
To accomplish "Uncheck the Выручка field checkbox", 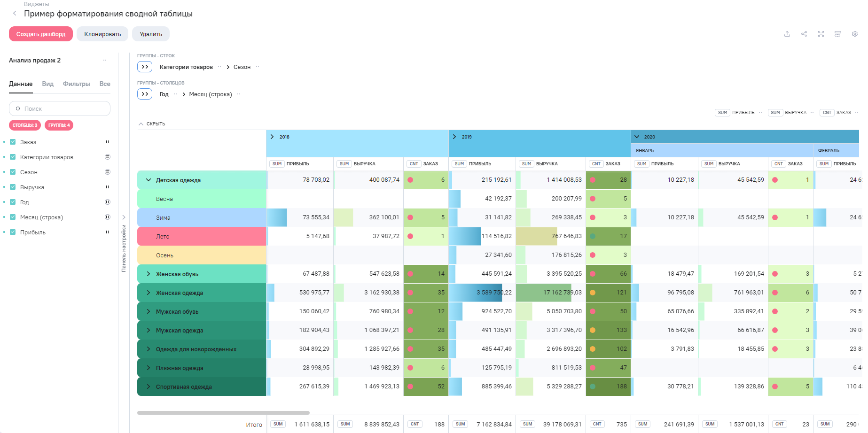I will coord(13,187).
